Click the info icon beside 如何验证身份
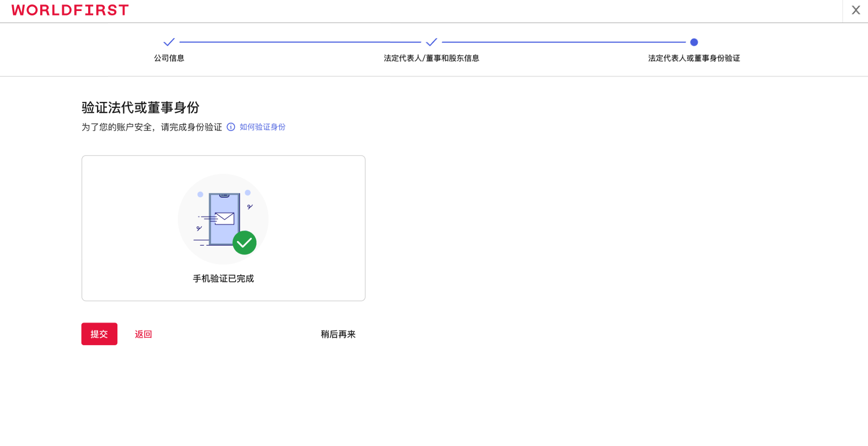Screen dimensions: 868x446 click(231, 127)
